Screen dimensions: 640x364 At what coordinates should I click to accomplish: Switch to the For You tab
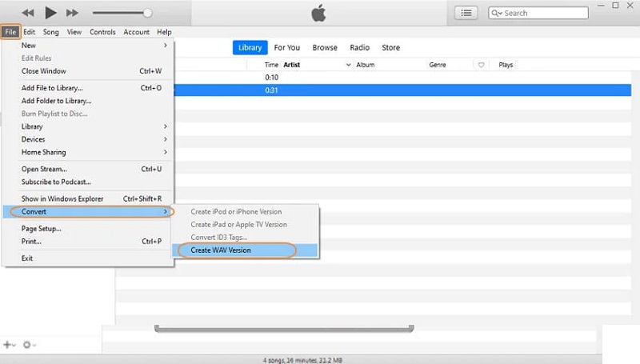[x=287, y=48]
